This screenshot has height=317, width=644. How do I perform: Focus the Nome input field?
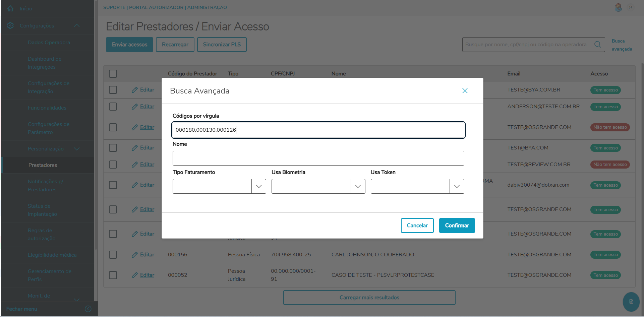pyautogui.click(x=318, y=158)
